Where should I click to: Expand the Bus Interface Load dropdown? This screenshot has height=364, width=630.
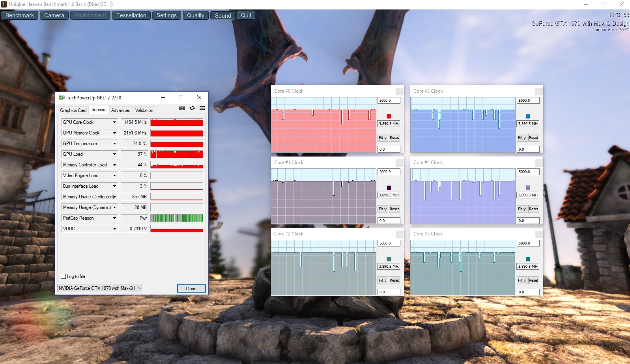114,186
